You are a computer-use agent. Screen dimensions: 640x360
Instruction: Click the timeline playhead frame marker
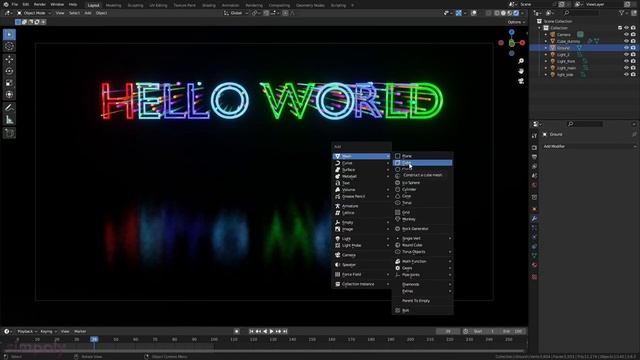pyautogui.click(x=94, y=339)
